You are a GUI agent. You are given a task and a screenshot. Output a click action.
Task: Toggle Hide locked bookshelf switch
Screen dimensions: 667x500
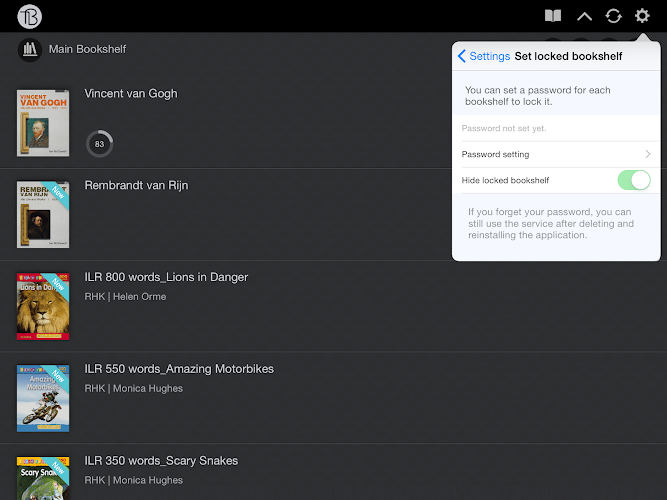click(634, 180)
